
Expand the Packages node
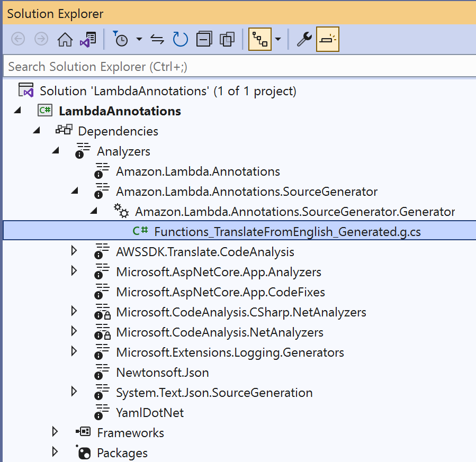55,451
